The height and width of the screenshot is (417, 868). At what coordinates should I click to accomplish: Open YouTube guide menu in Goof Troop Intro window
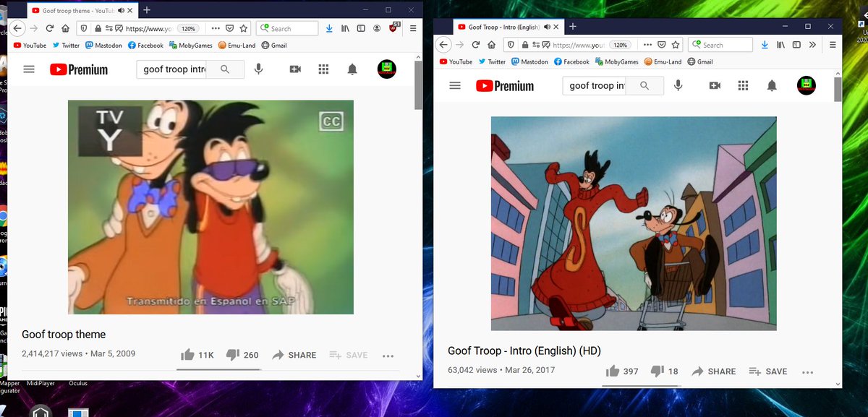point(455,85)
